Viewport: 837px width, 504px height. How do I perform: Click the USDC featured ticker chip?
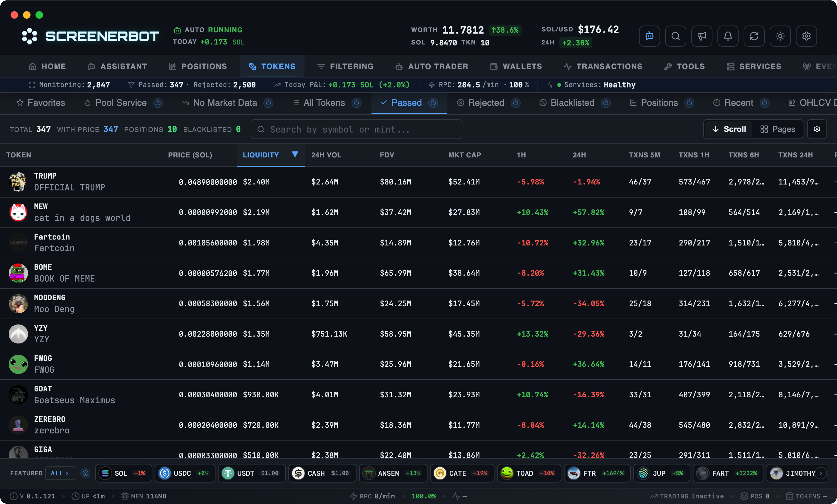[x=185, y=473]
